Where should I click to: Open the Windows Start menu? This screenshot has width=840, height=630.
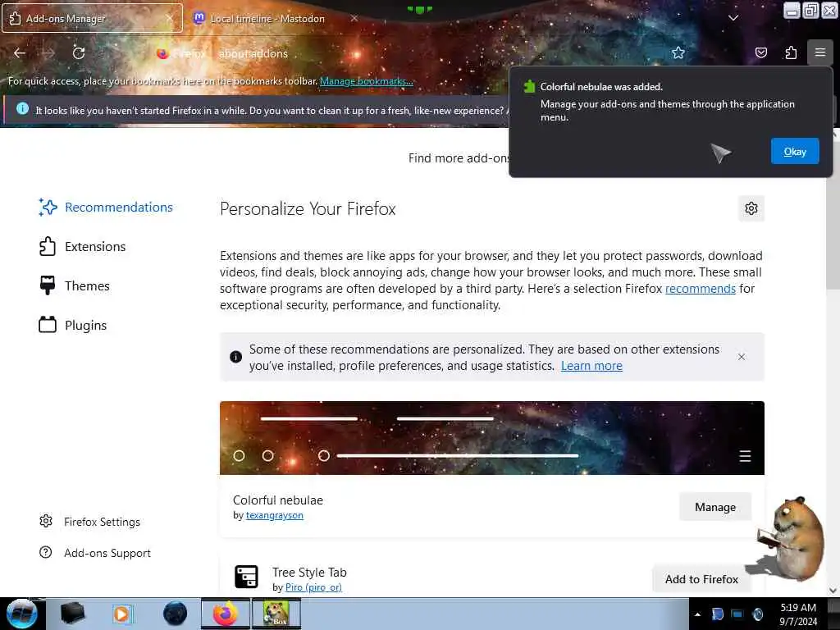pos(21,614)
